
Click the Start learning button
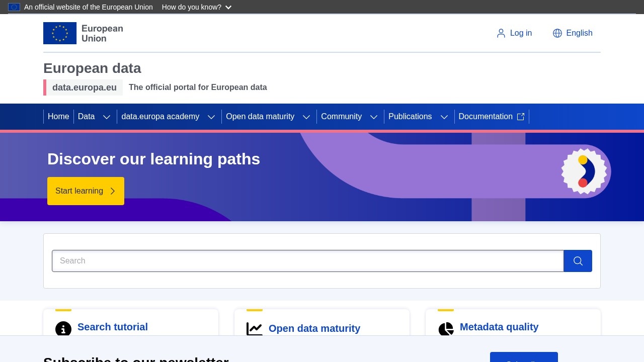pos(86,191)
